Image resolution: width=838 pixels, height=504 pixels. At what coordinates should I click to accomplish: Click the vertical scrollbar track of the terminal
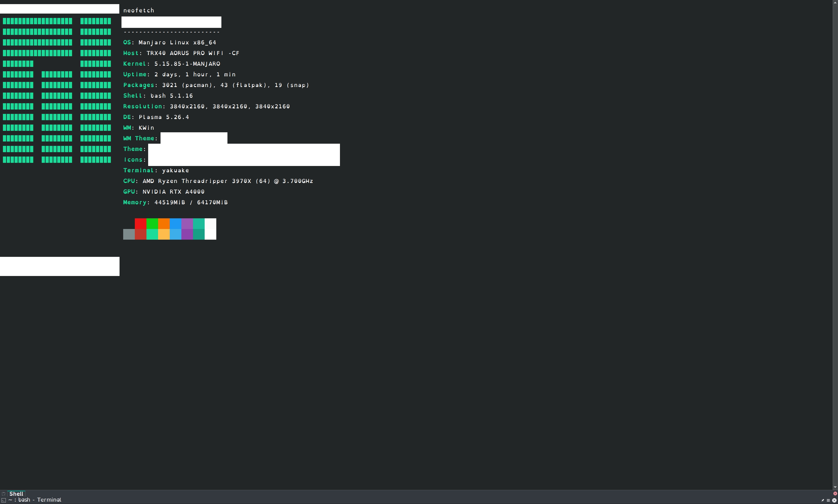point(835,244)
